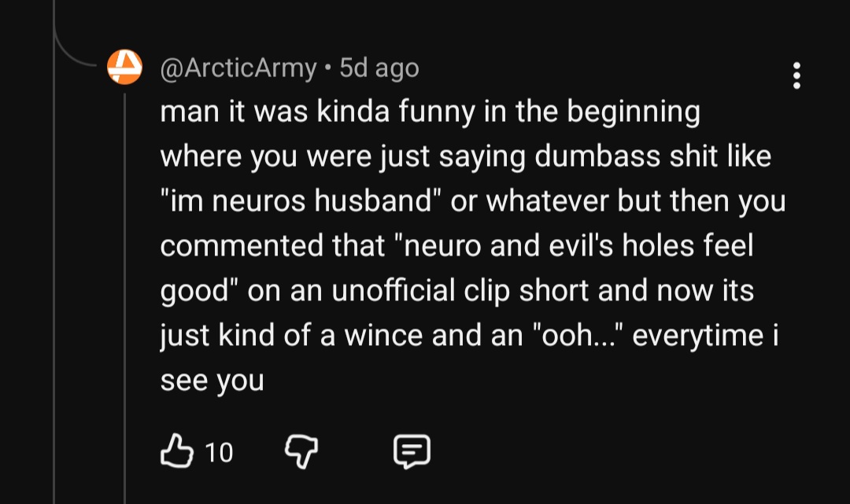
Task: Open the @ArcticArmy channel link
Action: [238, 68]
